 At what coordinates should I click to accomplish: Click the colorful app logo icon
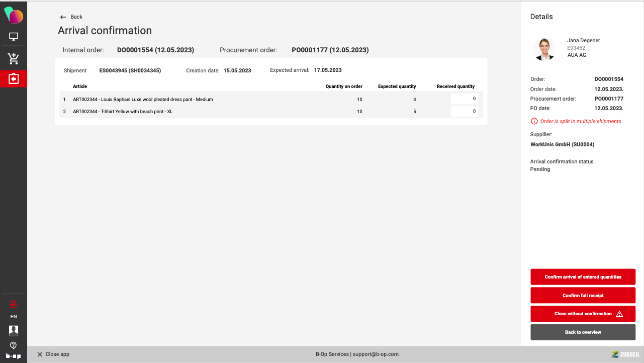(x=14, y=15)
